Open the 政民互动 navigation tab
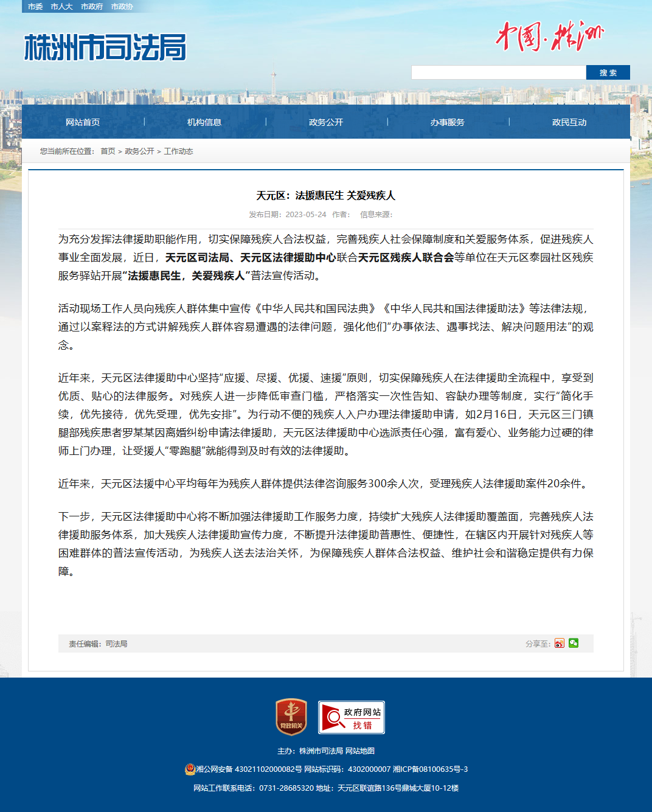The image size is (652, 812). click(569, 122)
